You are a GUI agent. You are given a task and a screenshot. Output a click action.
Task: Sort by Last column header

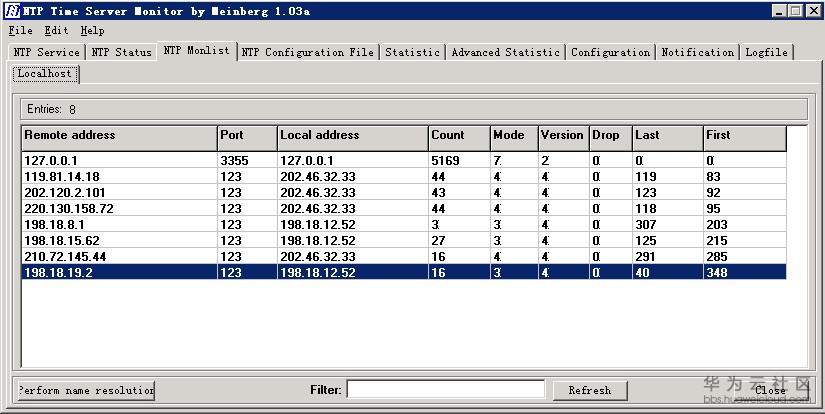(x=668, y=138)
